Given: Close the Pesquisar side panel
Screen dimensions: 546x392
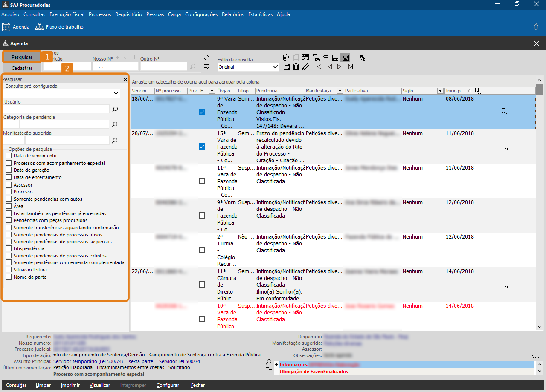Looking at the screenshot, I should tap(125, 79).
